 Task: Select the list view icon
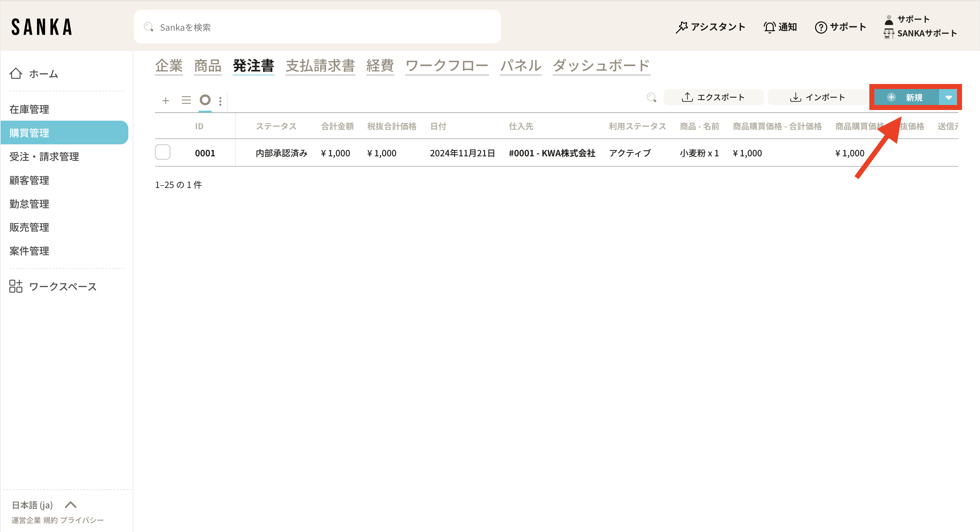click(x=186, y=100)
